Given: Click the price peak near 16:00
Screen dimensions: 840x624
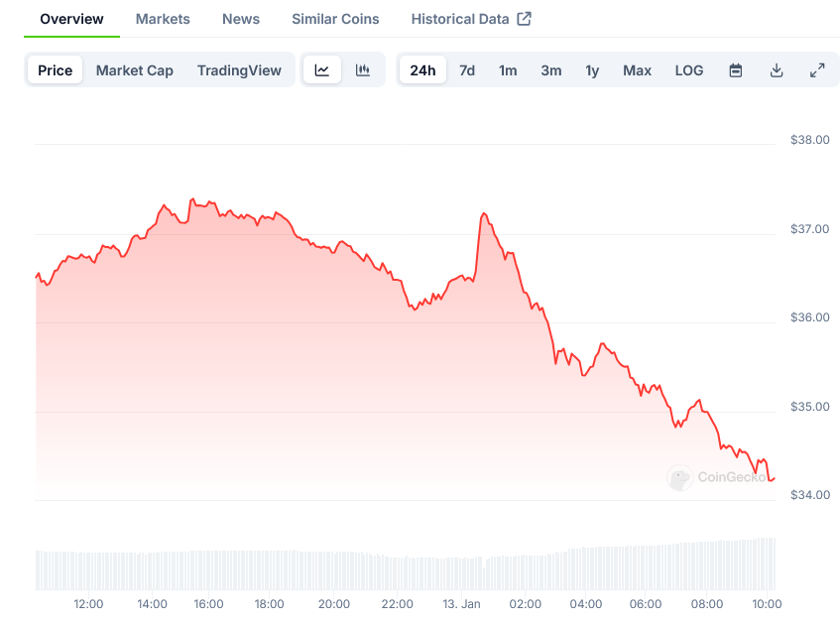Looking at the screenshot, I should pyautogui.click(x=192, y=199).
